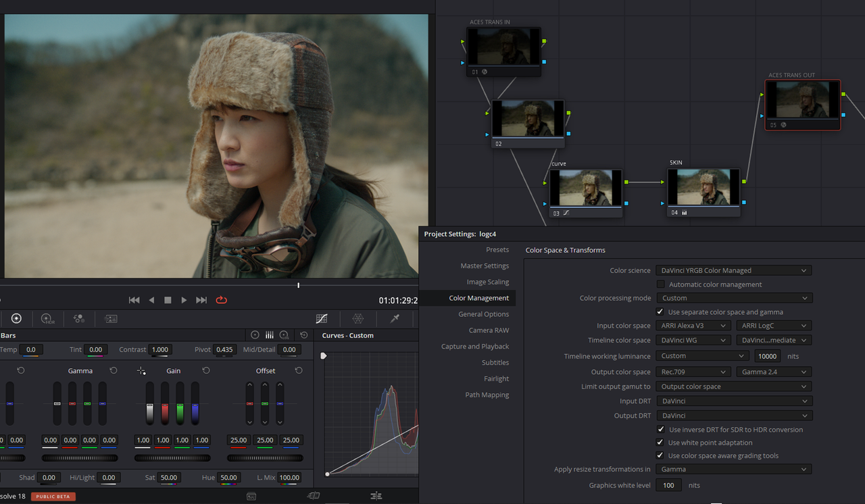The width and height of the screenshot is (865, 504).
Task: Open the Gamma 2.4 output dropdown
Action: point(774,372)
